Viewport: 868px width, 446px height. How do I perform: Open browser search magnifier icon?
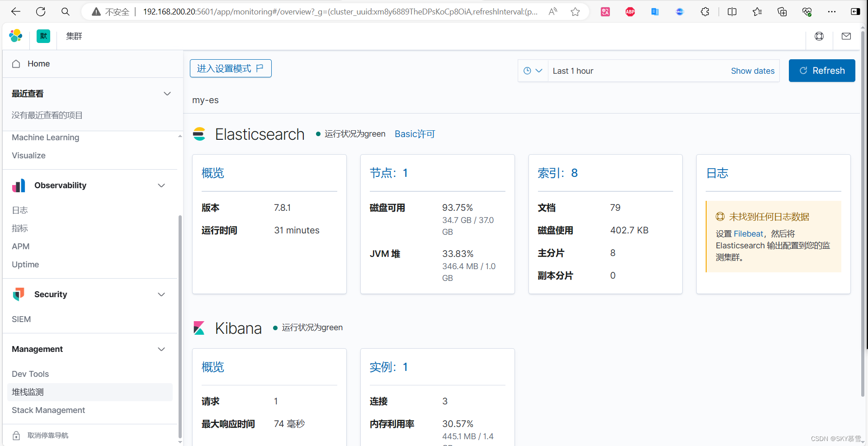66,12
